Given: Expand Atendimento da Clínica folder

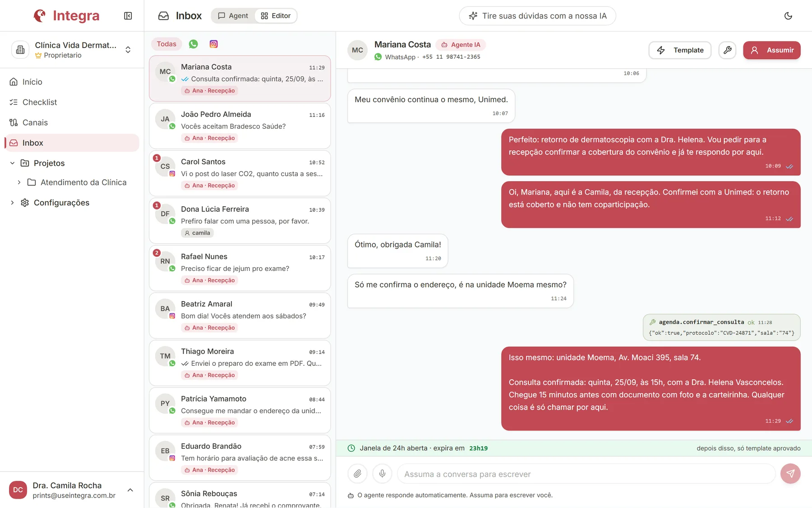Looking at the screenshot, I should pyautogui.click(x=19, y=182).
